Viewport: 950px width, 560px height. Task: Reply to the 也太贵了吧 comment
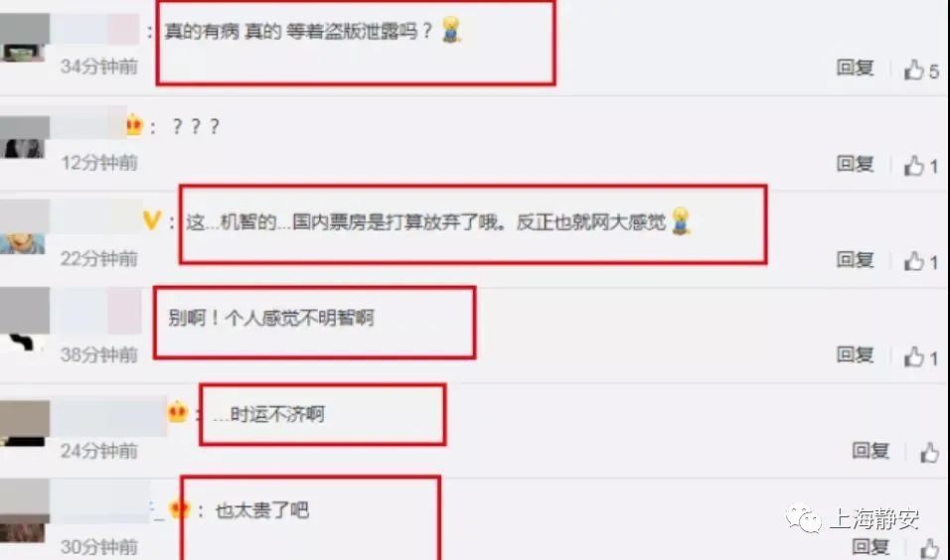click(x=871, y=546)
